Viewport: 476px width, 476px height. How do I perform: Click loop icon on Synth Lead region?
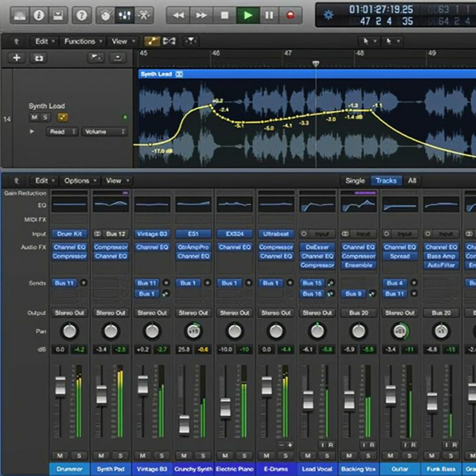(179, 74)
